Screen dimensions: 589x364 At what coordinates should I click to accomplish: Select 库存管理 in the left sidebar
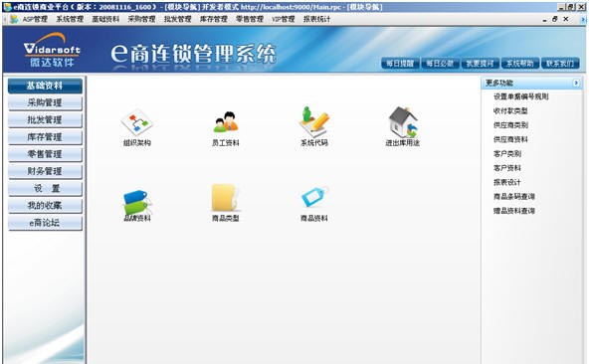click(45, 137)
